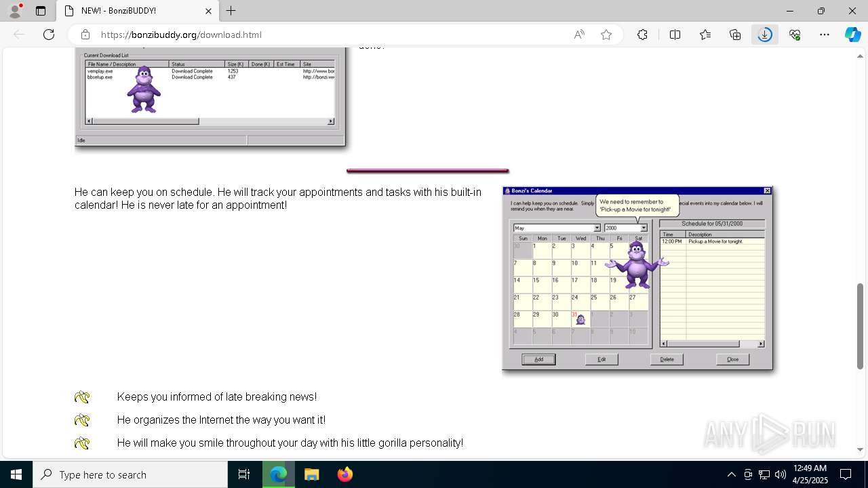
Task: Open the Extensions puzzle icon
Action: tap(642, 35)
